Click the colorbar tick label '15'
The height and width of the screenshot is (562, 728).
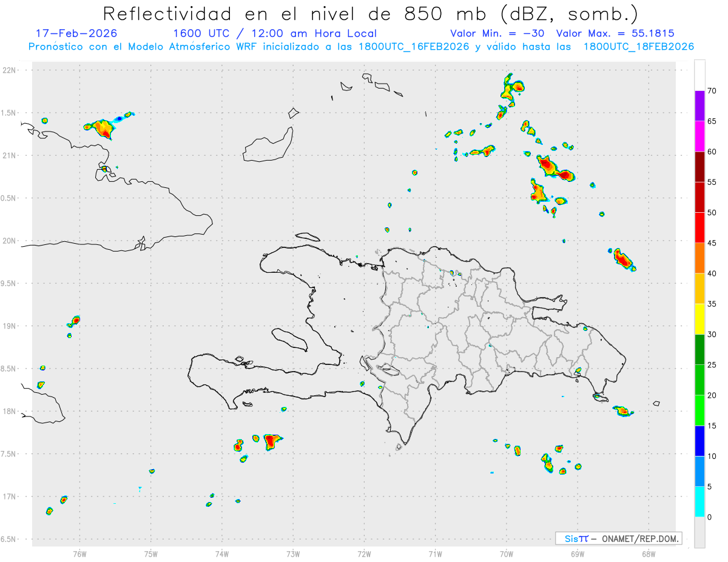(x=712, y=426)
